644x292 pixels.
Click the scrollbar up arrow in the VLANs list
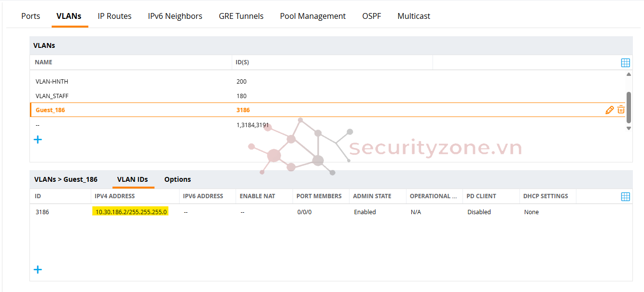pyautogui.click(x=629, y=73)
